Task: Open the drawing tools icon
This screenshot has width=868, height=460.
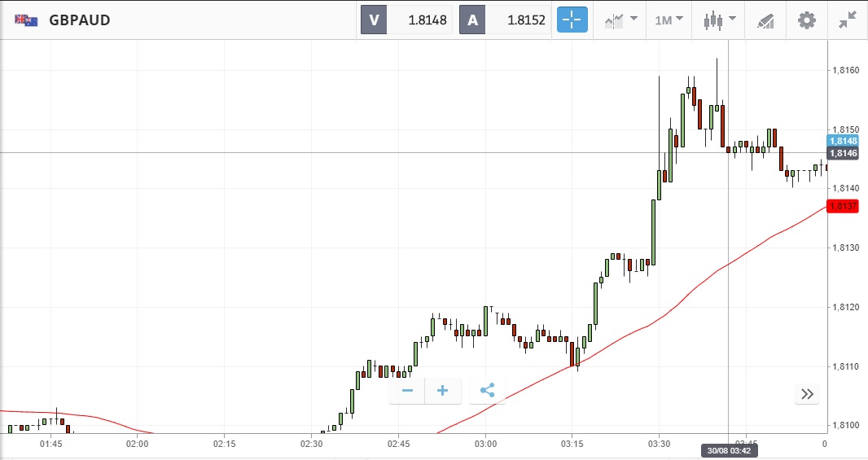Action: (765, 20)
